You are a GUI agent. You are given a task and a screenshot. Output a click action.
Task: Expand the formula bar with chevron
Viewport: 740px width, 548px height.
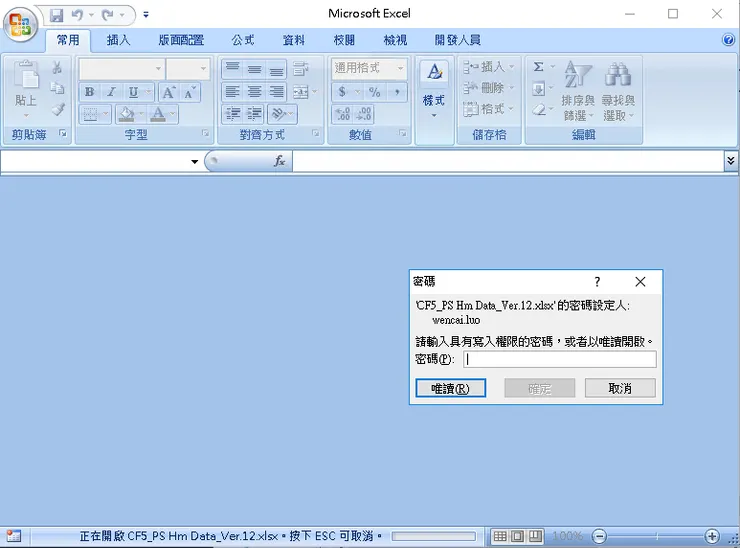click(731, 161)
